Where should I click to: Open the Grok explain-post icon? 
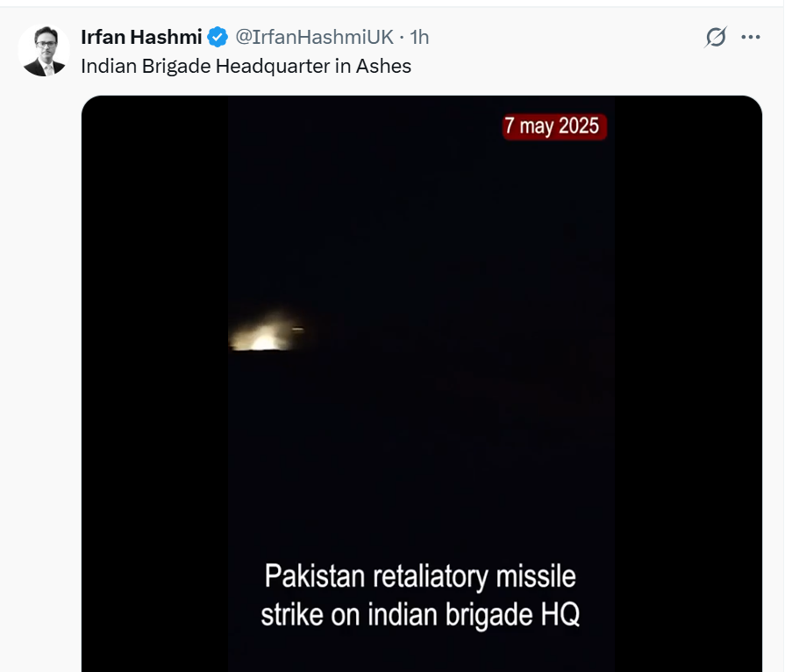tap(716, 37)
